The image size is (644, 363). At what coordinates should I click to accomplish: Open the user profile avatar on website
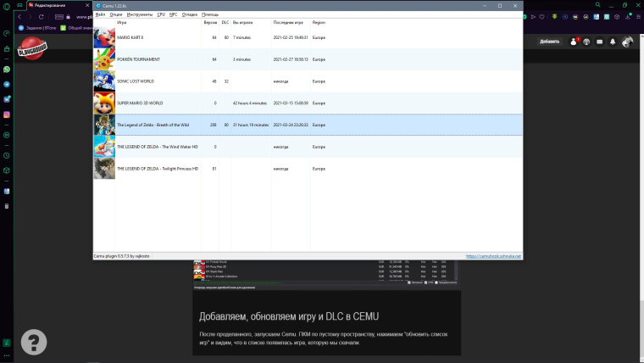point(627,42)
